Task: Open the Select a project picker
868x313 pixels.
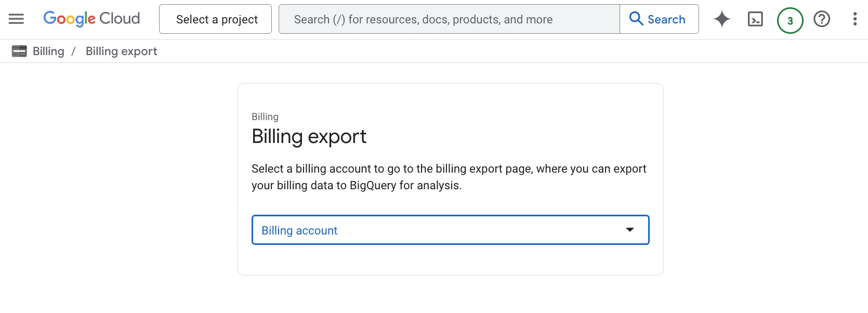Action: (x=215, y=19)
